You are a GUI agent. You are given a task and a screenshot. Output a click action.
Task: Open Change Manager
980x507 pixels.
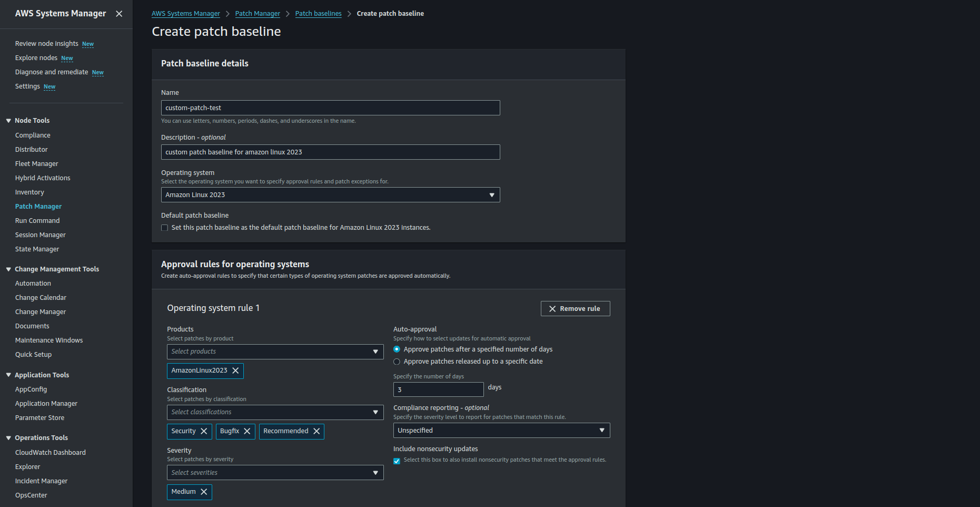click(40, 312)
